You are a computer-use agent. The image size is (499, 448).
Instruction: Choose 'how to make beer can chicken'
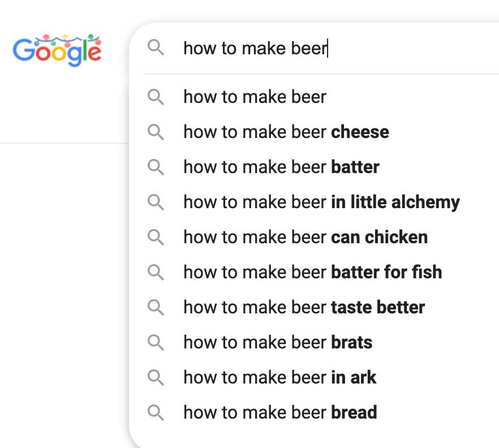314,237
